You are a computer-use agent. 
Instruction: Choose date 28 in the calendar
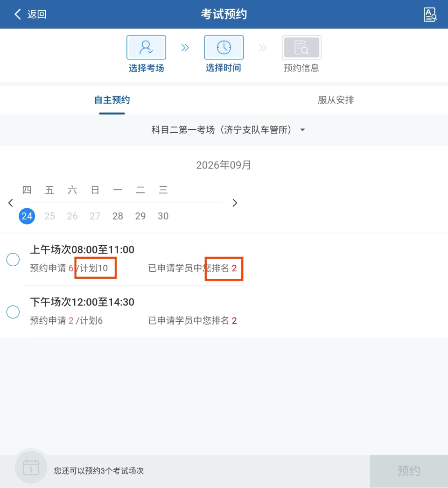pyautogui.click(x=118, y=216)
